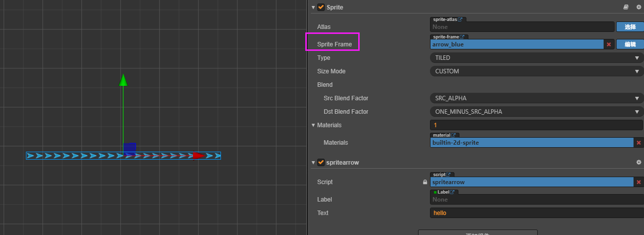Screen dimensions: 644x235
Task: Open the Dst Blend Factor dropdown
Action: click(536, 112)
